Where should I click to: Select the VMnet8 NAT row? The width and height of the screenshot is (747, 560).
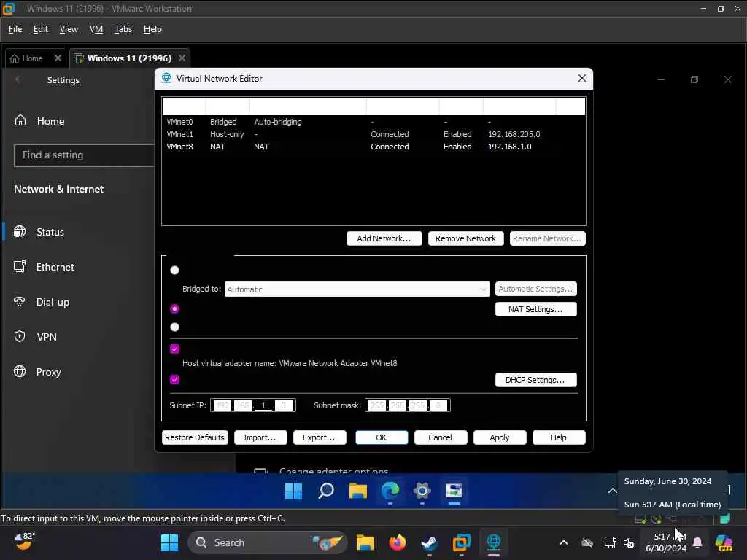pyautogui.click(x=373, y=146)
